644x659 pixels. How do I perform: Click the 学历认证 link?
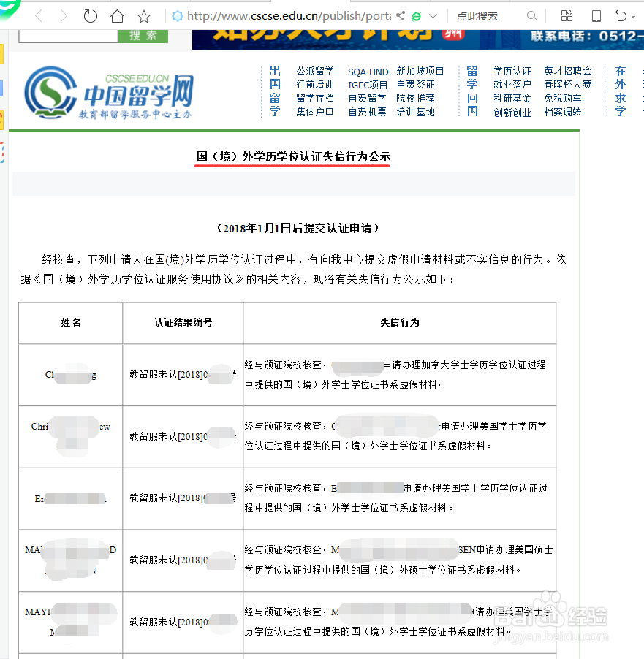tap(512, 71)
